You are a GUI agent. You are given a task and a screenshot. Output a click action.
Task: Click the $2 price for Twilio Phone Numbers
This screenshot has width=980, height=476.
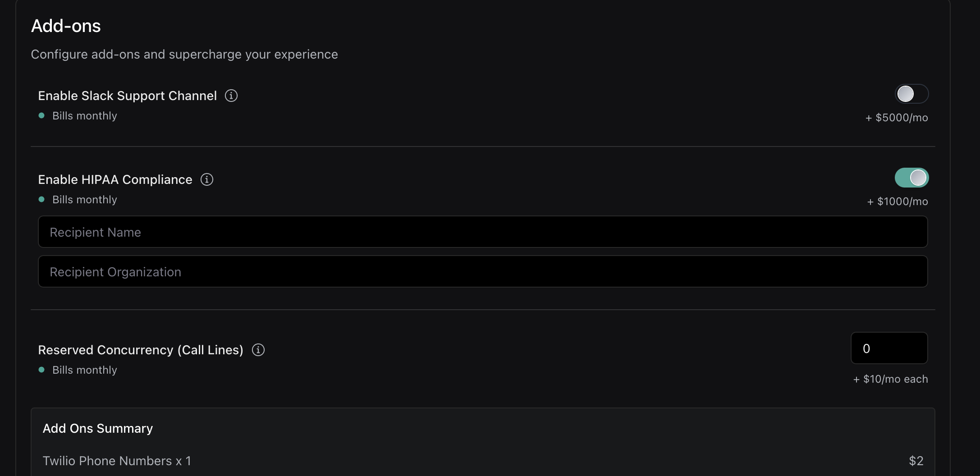click(916, 461)
